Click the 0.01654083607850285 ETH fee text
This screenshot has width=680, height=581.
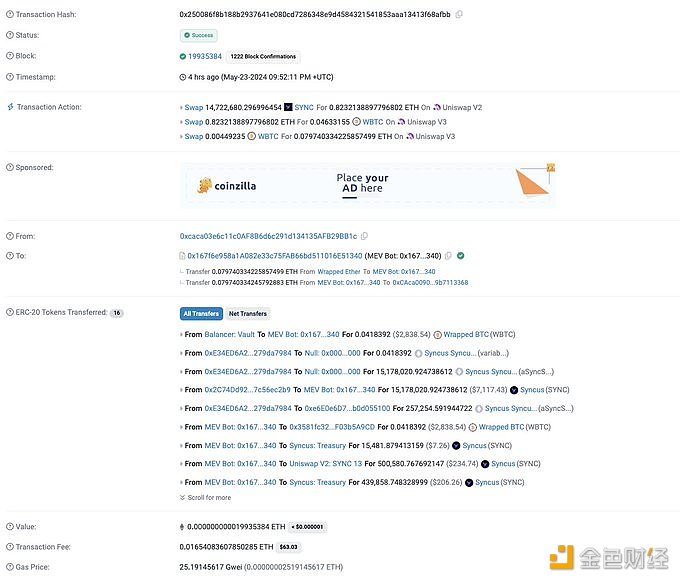click(x=226, y=547)
